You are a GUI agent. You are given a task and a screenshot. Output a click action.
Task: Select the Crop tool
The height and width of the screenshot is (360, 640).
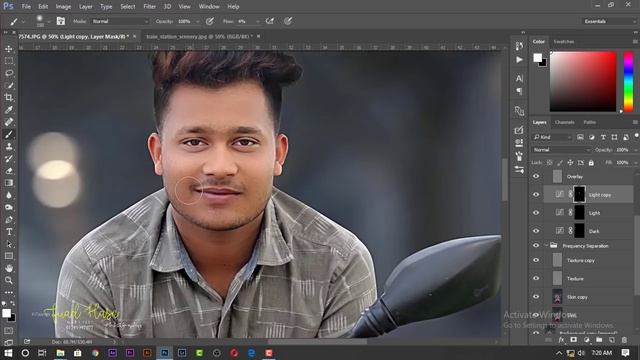click(x=9, y=98)
